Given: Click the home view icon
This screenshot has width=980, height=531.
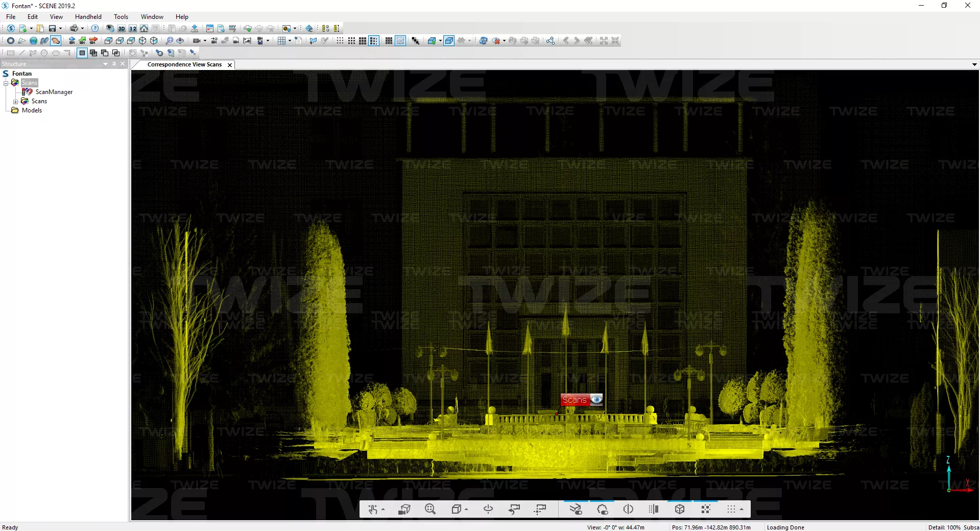Looking at the screenshot, I should 144,29.
